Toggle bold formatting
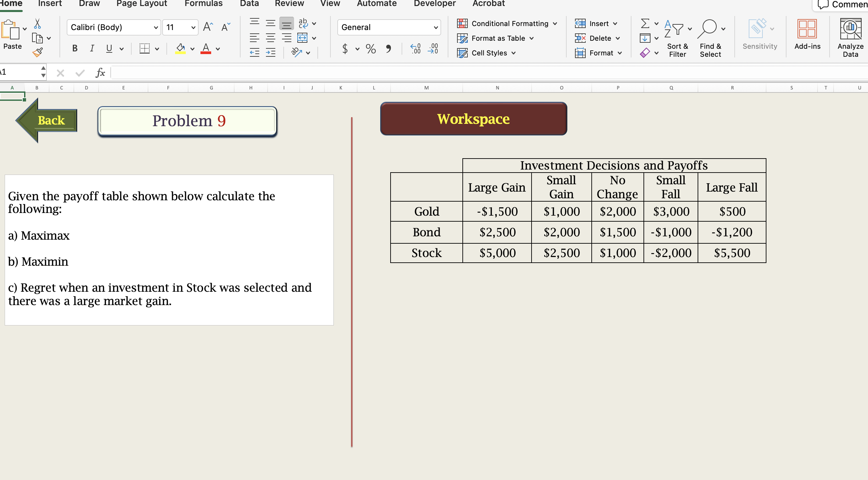This screenshot has width=868, height=480. pyautogui.click(x=75, y=48)
